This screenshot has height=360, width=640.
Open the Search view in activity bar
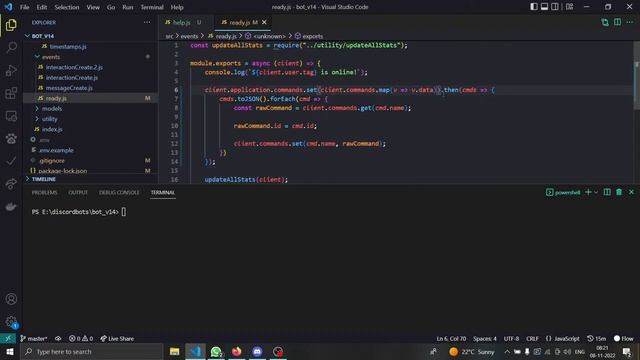point(11,47)
